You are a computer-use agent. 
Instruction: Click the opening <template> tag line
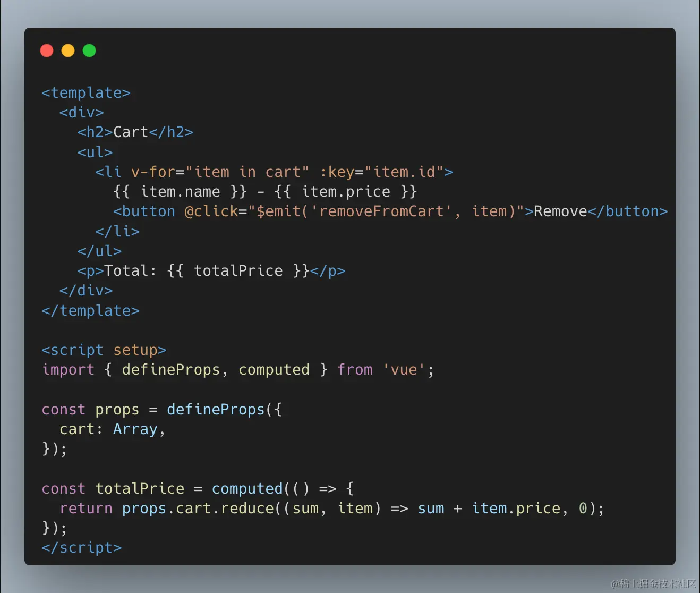coord(86,93)
